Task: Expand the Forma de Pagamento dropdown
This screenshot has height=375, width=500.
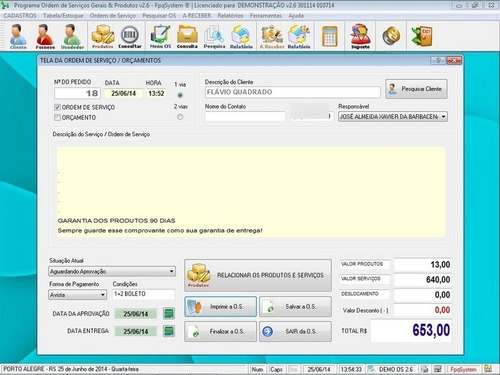Action: pos(103,295)
